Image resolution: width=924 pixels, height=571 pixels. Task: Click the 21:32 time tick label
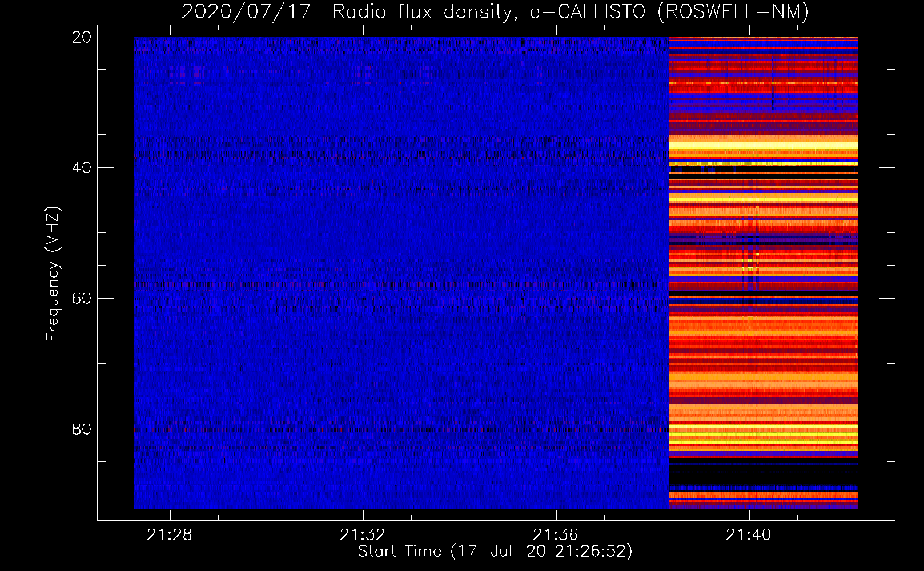(x=363, y=535)
